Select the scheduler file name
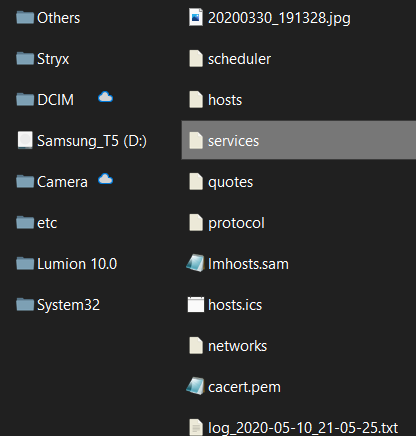Viewport: 416px width, 436px height. [x=239, y=59]
